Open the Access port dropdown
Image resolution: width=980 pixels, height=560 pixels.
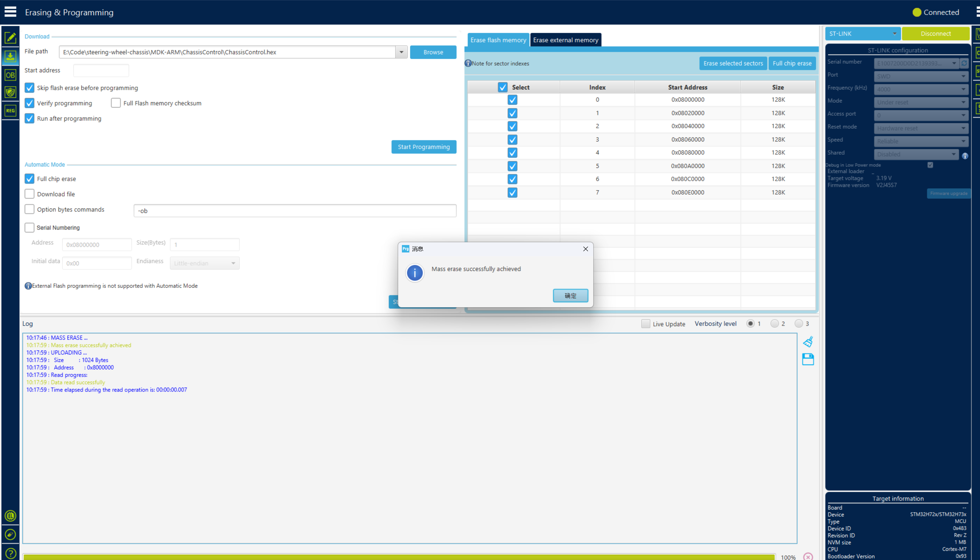pyautogui.click(x=921, y=115)
